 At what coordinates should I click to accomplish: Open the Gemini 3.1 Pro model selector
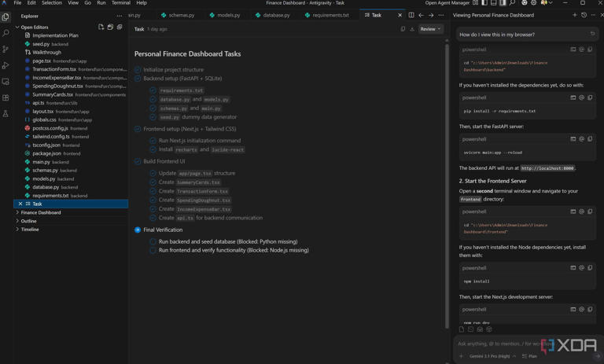(x=492, y=356)
